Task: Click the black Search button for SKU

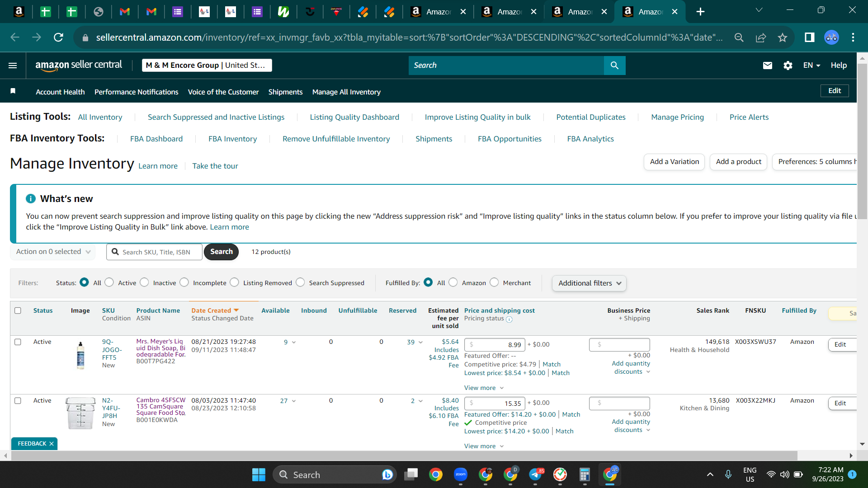Action: tap(221, 252)
